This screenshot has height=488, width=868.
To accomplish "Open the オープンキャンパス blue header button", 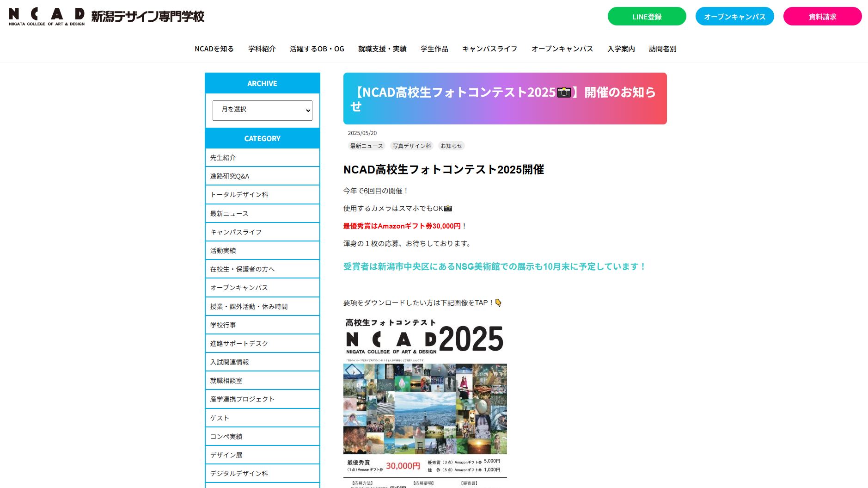I will pos(734,16).
